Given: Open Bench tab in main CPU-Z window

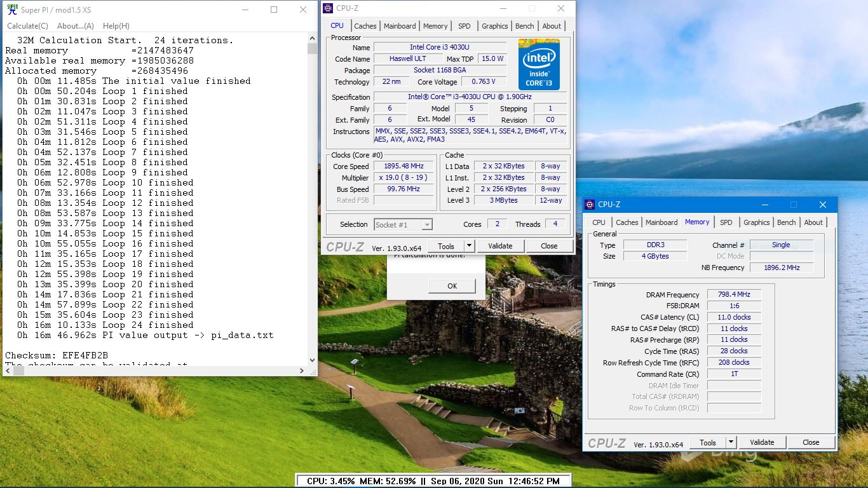Looking at the screenshot, I should tap(525, 26).
